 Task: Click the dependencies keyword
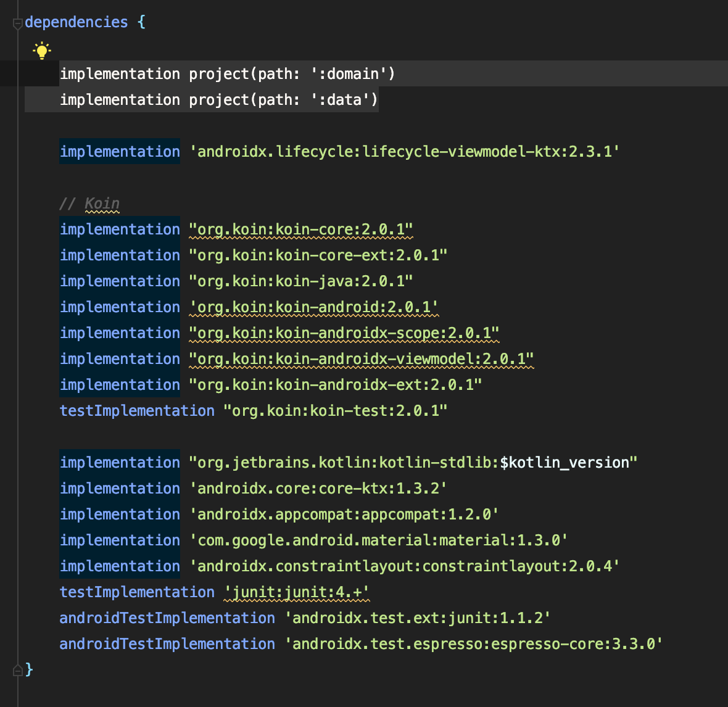coord(76,22)
